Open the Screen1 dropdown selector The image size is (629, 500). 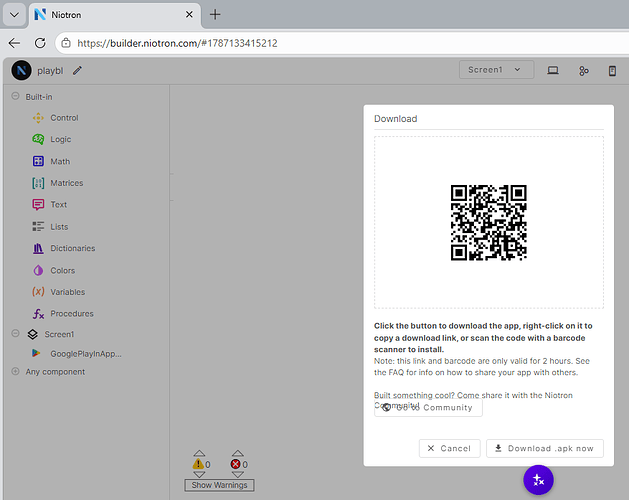496,70
